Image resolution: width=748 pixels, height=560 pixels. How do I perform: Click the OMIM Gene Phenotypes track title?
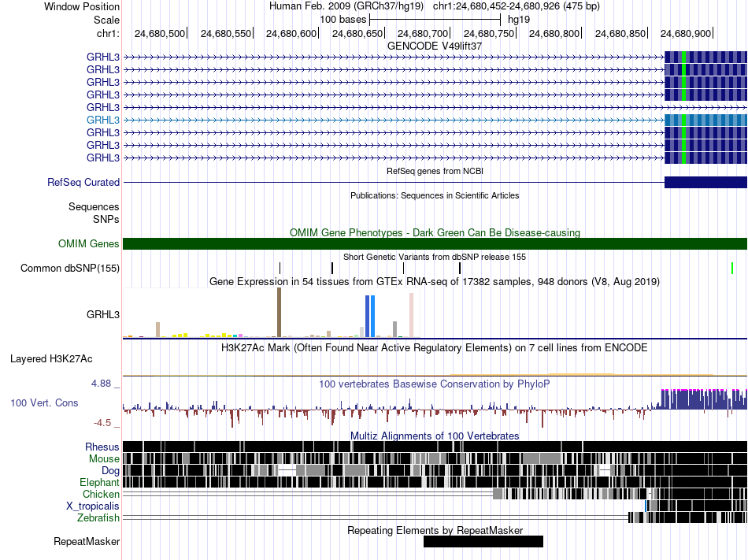click(435, 233)
